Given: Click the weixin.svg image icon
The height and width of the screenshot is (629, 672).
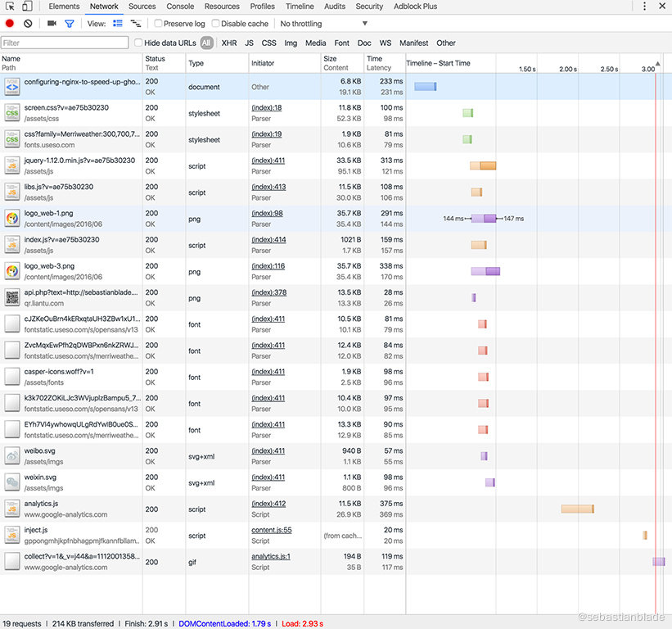Looking at the screenshot, I should [12, 482].
